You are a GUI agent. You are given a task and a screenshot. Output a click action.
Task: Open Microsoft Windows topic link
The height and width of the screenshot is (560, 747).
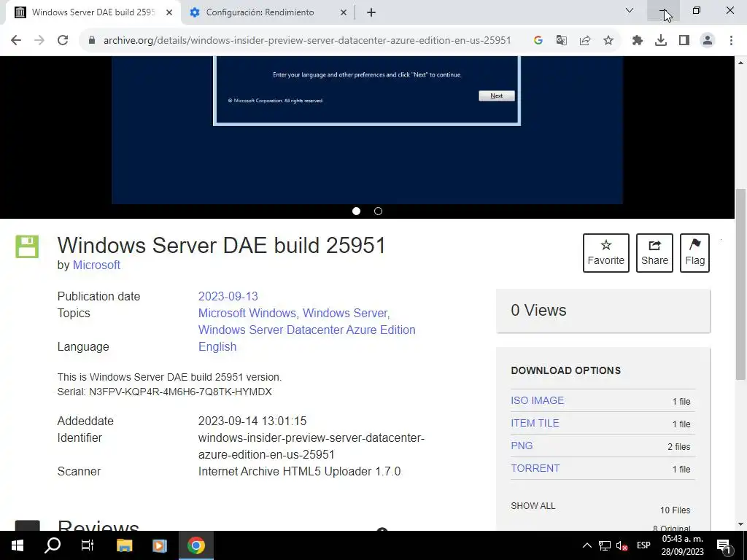tap(247, 314)
